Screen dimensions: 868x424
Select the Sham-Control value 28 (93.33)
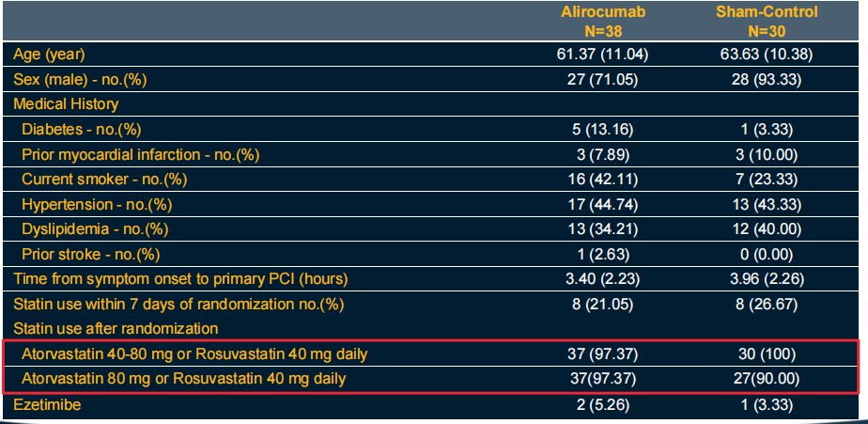click(x=767, y=79)
